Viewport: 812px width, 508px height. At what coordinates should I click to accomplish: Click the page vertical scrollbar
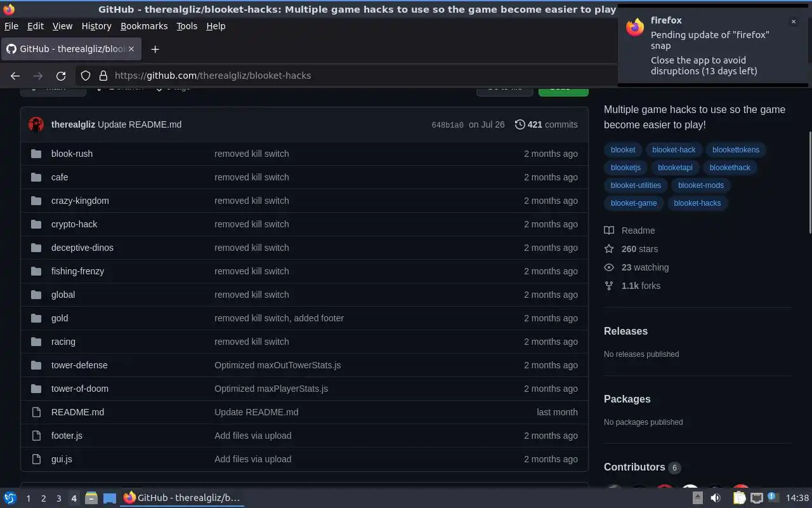pos(809,183)
